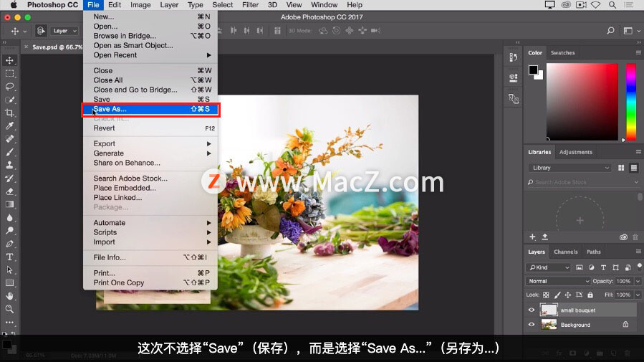
Task: Select the small bouquet layer thumbnail
Action: tap(549, 310)
